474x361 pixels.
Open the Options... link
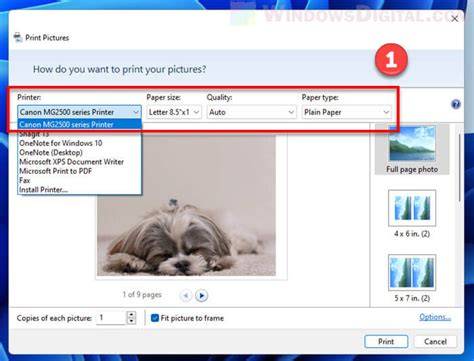[435, 317]
